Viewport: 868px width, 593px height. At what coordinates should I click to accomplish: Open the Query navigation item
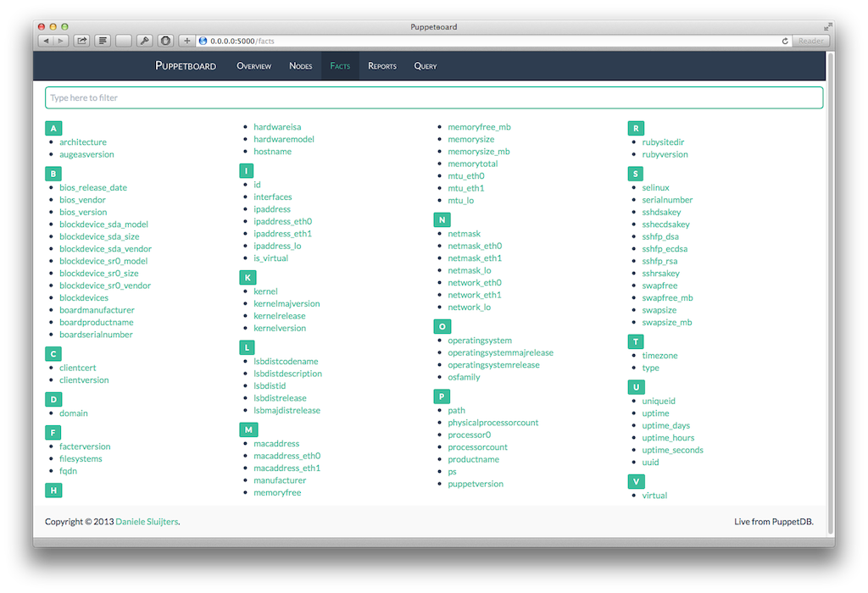tap(426, 66)
